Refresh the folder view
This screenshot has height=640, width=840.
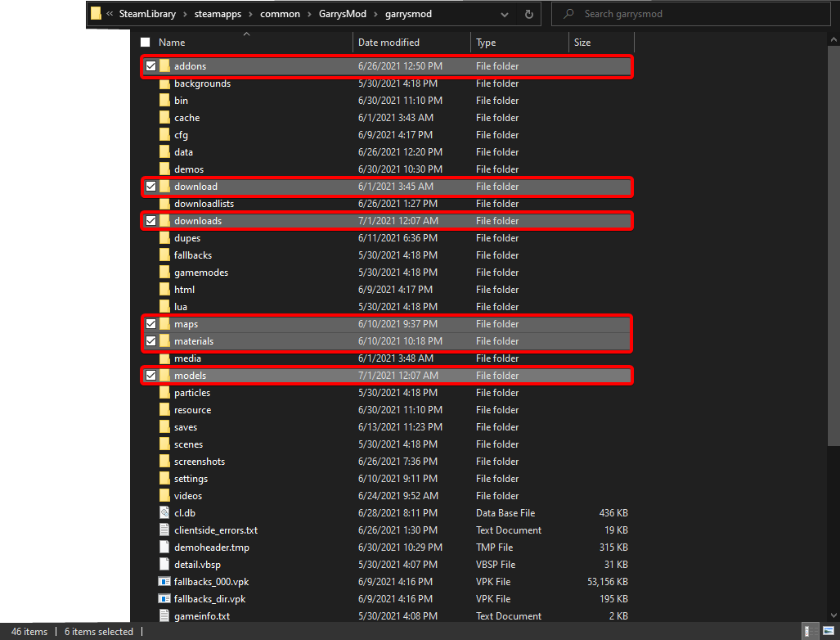click(528, 14)
